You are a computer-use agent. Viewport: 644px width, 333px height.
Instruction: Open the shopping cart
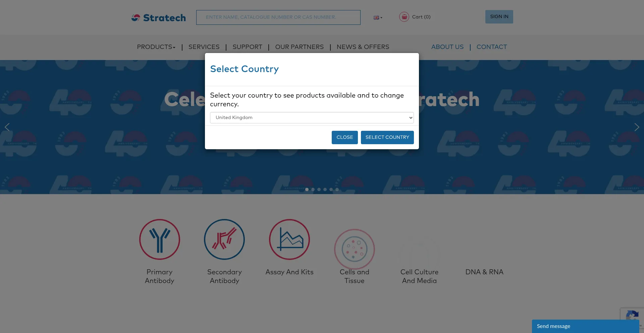click(x=415, y=17)
